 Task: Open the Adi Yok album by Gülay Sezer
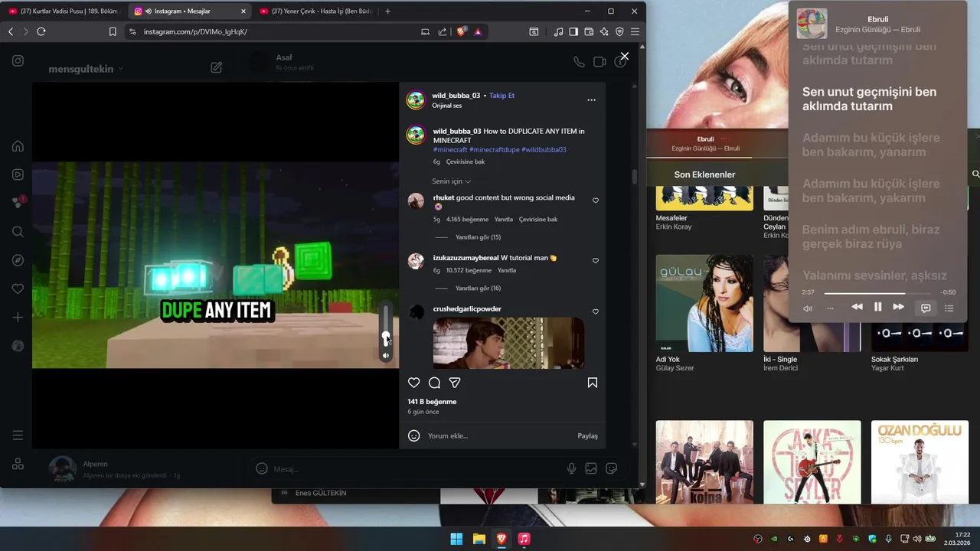tap(704, 303)
